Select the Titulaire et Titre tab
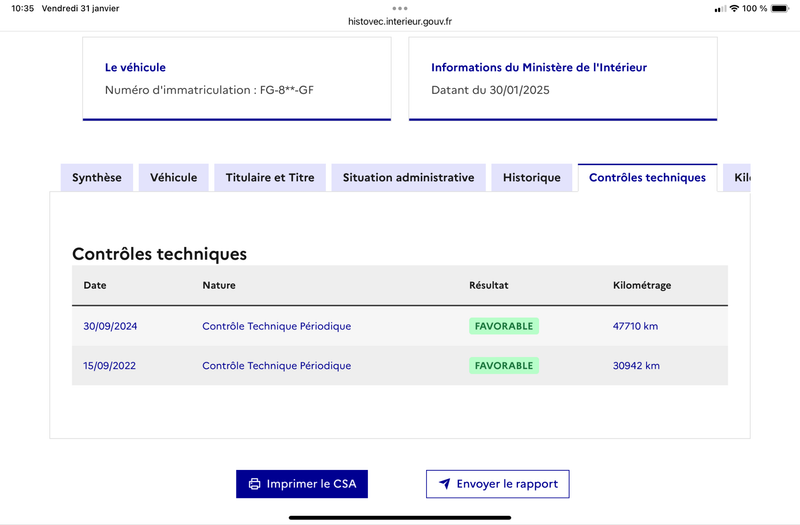 tap(270, 178)
